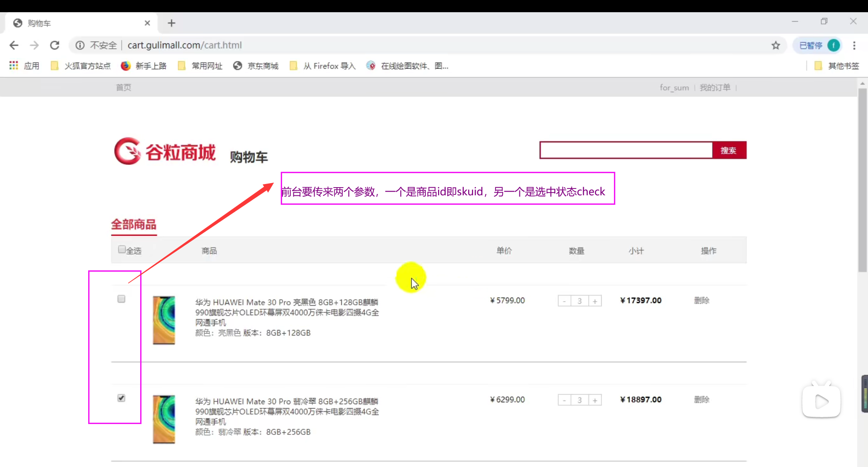Click the user avatar next to 已暂停
The height and width of the screenshot is (467, 868).
834,45
